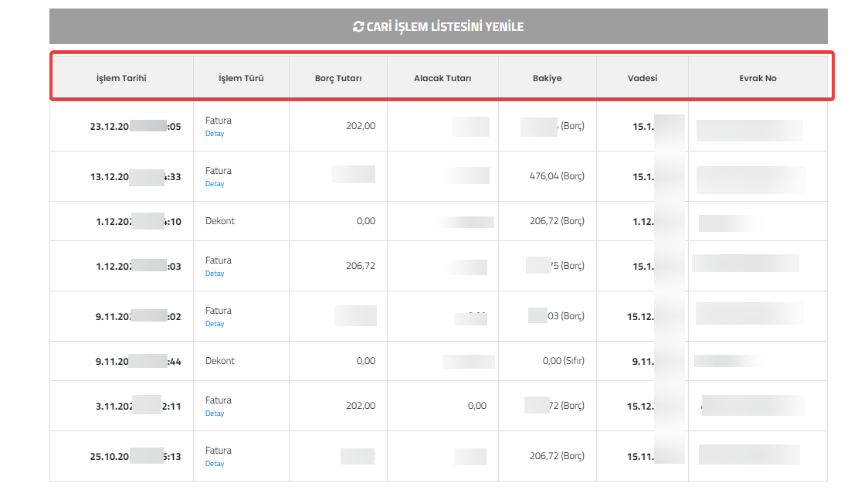Click the Evrak No column header
Screen dimensions: 868x497
pyautogui.click(x=758, y=78)
